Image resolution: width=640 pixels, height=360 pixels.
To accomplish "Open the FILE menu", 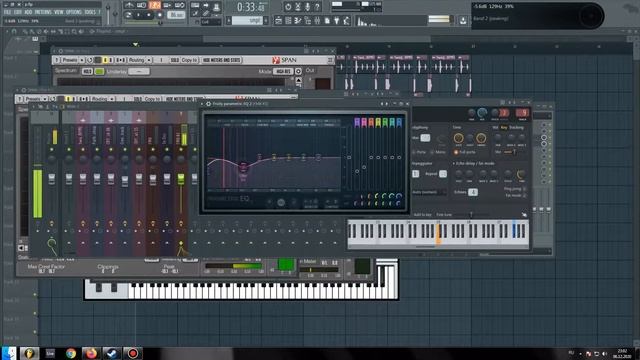I will click(7, 12).
